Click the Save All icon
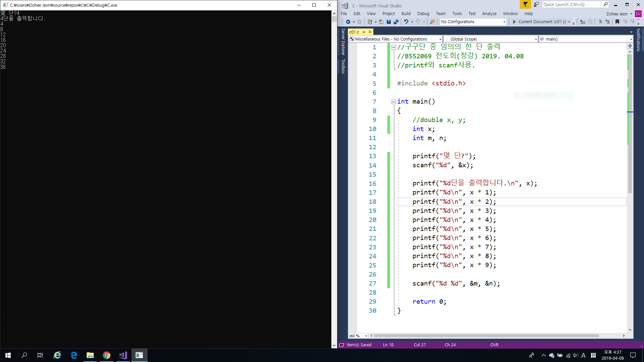 coord(396,22)
